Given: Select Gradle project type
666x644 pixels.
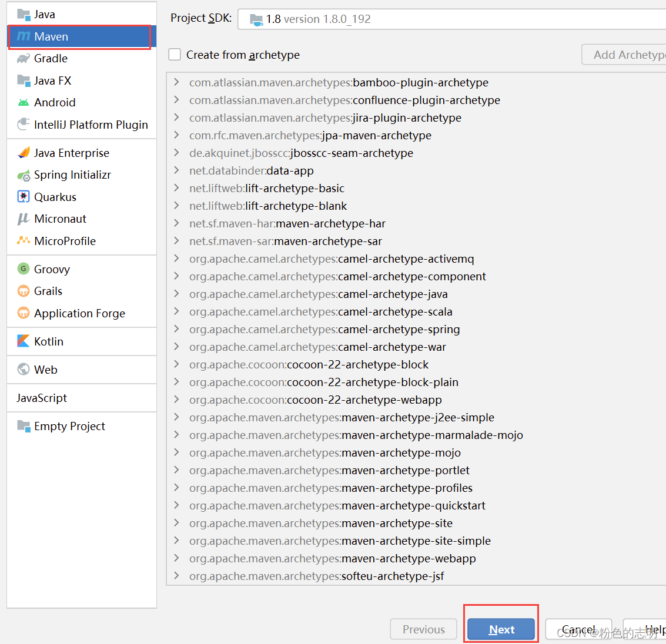Looking at the screenshot, I should click(82, 59).
